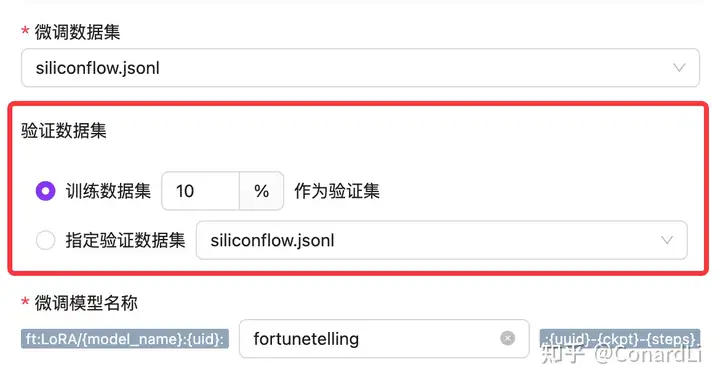Click the ft:LoRA/{model_name}:{uid}: prefix tag

coord(124,339)
